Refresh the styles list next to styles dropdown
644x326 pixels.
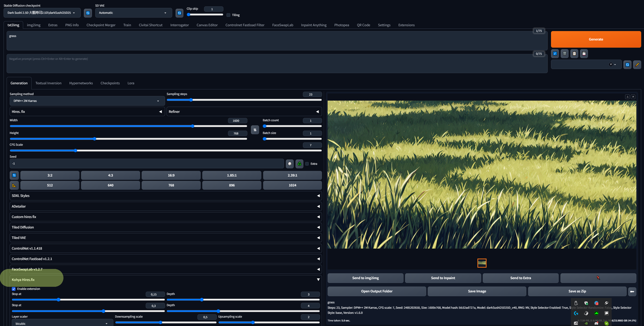[x=627, y=65]
